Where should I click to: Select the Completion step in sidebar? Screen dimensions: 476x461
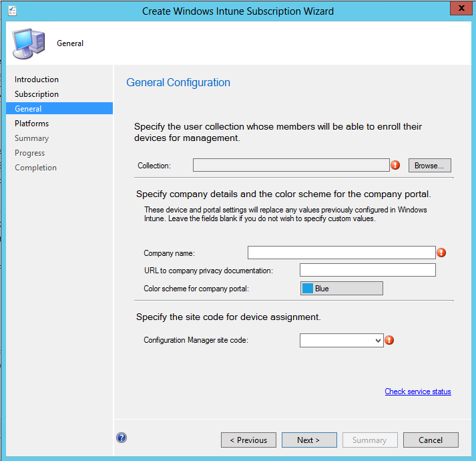click(x=35, y=168)
